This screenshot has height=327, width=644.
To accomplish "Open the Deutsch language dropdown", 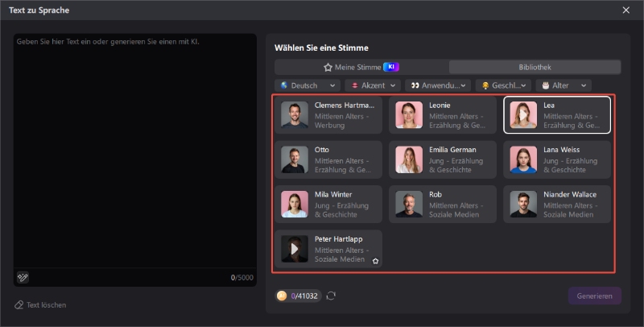I will point(308,85).
